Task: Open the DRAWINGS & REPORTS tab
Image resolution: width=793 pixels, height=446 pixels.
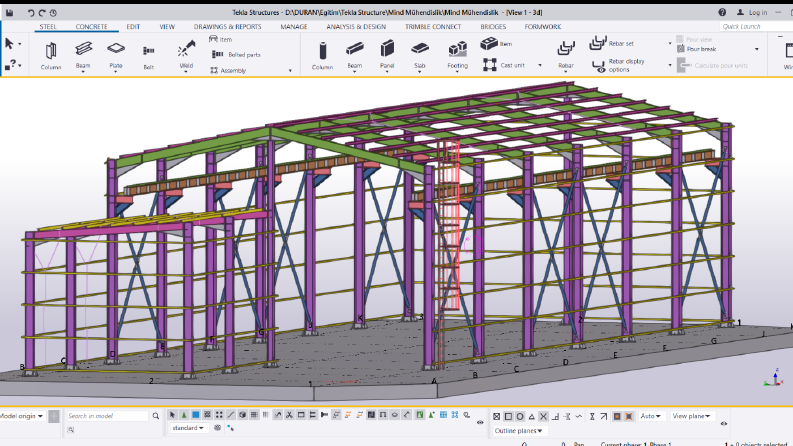Action: click(x=228, y=26)
